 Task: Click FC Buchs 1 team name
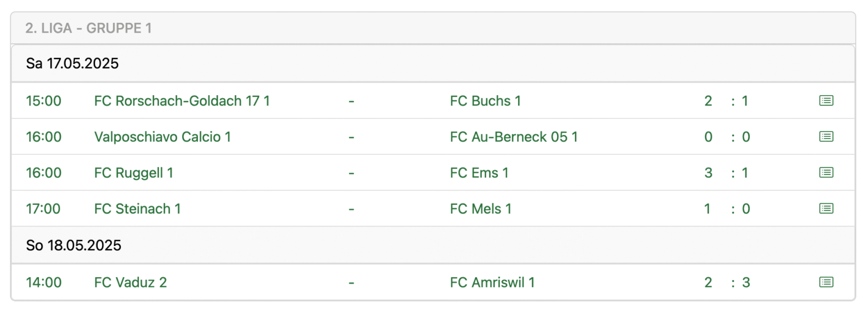[485, 101]
